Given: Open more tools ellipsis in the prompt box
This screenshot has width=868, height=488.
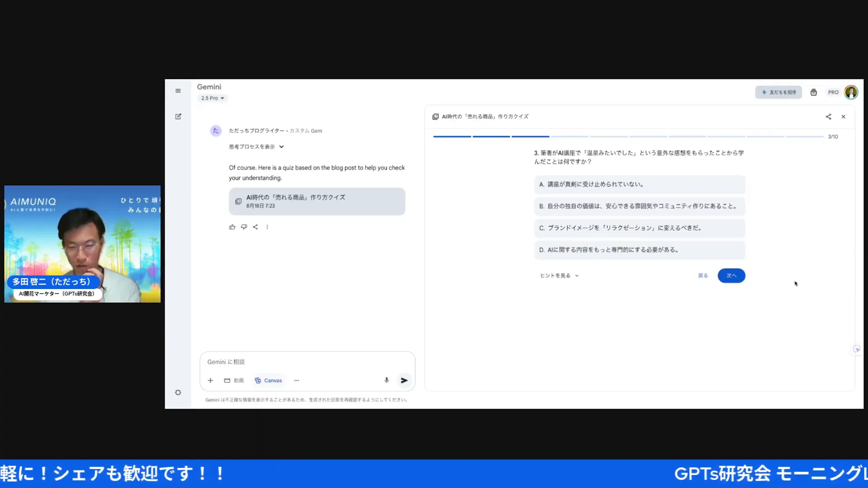Looking at the screenshot, I should coord(297,380).
